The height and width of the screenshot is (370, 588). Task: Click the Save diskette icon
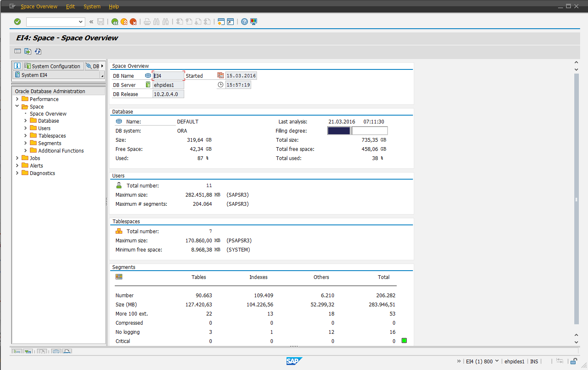pos(101,22)
